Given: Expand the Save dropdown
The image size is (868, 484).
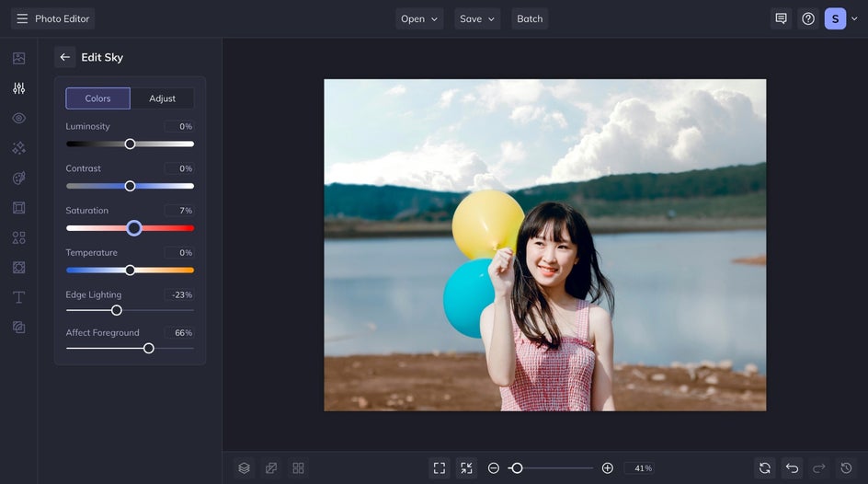Looking at the screenshot, I should pos(477,18).
